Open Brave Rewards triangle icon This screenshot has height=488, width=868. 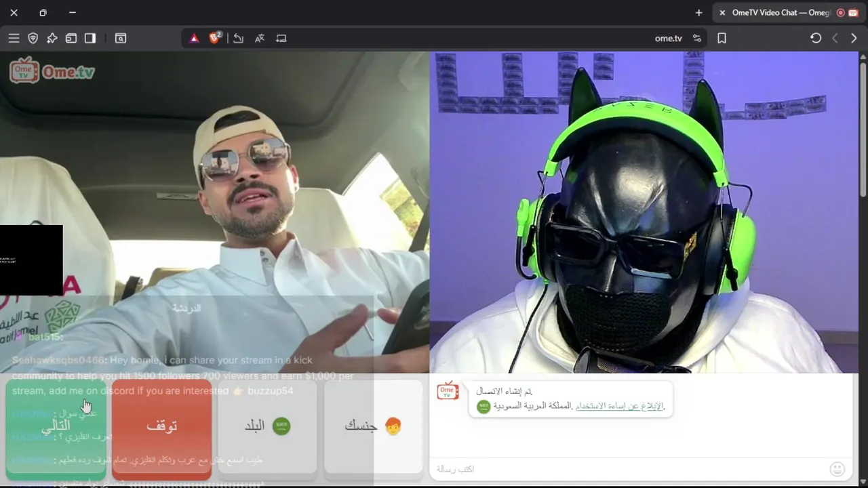point(194,39)
